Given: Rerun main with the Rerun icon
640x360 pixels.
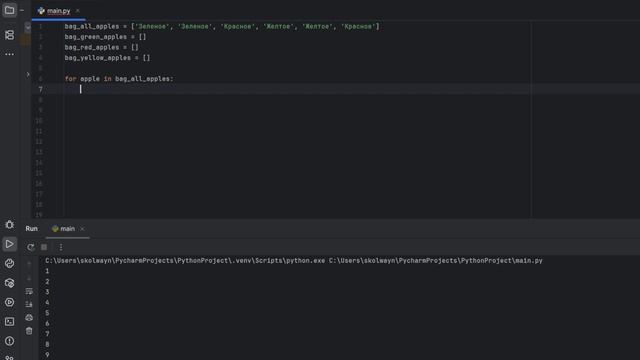Looking at the screenshot, I should click(x=31, y=247).
